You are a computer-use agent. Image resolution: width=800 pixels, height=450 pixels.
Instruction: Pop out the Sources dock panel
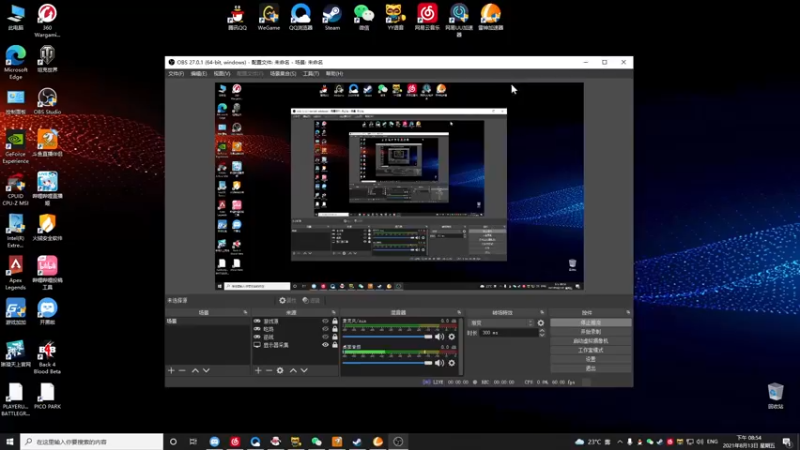pyautogui.click(x=334, y=312)
